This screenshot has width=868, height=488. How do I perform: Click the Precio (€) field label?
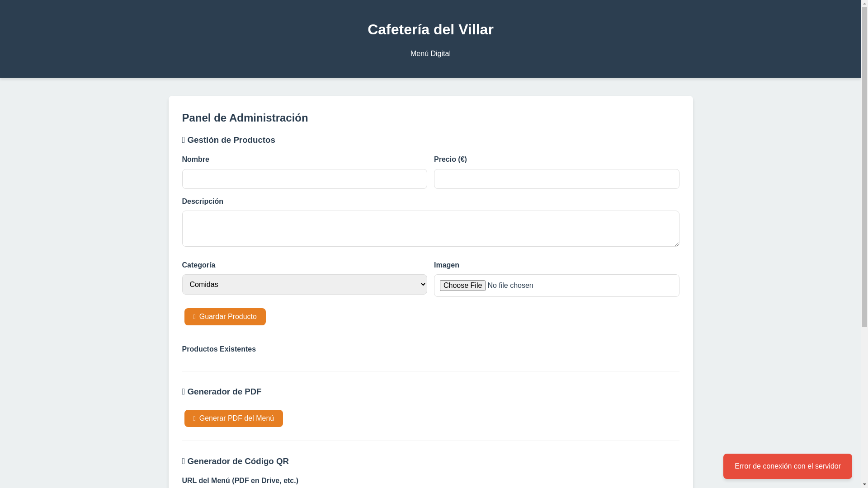[x=450, y=160]
